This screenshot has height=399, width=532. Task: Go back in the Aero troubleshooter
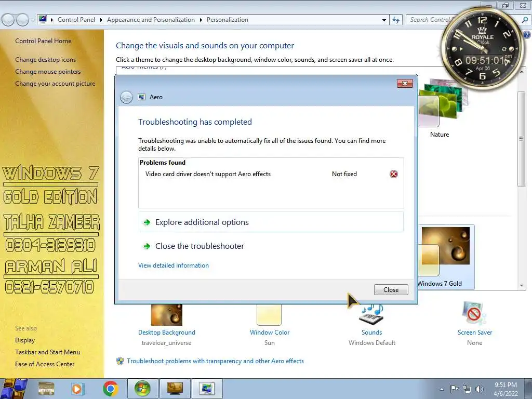[x=127, y=97]
